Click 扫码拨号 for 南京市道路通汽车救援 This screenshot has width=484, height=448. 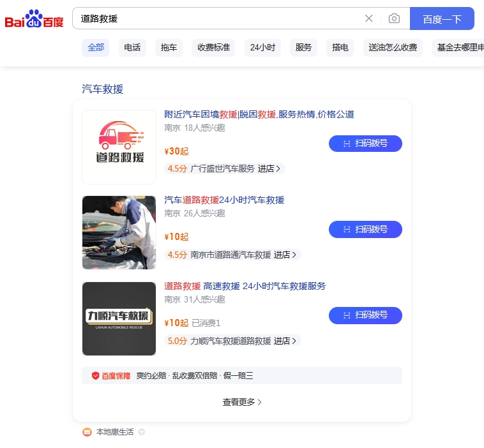365,229
